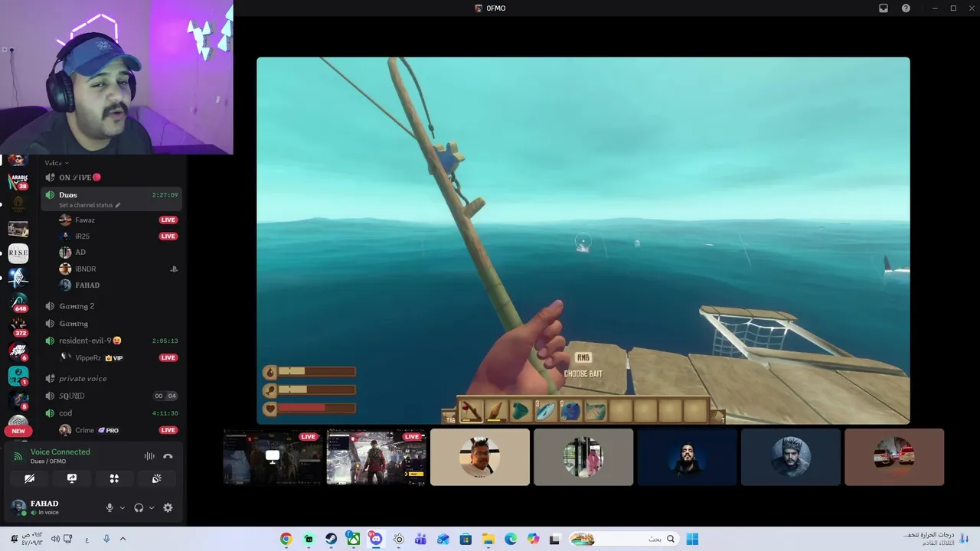Open the Activities launcher button

[114, 478]
